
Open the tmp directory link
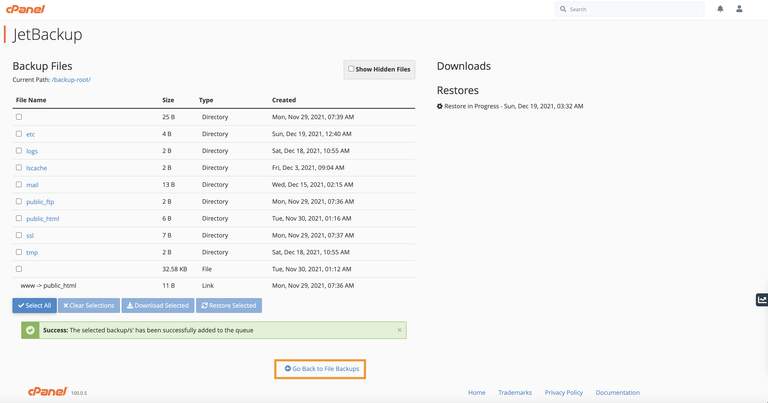(32, 253)
